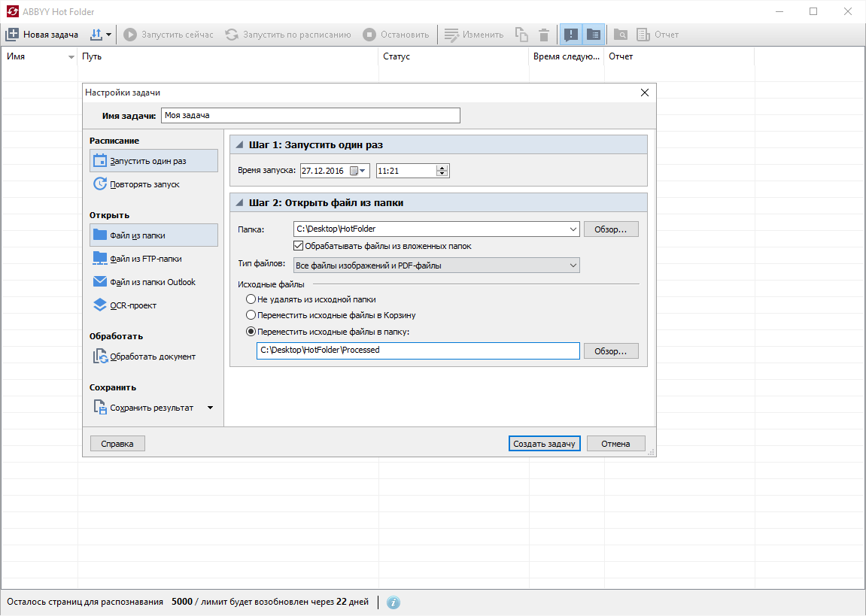Select Переместить исходные файлы в Корзину radio

(251, 315)
